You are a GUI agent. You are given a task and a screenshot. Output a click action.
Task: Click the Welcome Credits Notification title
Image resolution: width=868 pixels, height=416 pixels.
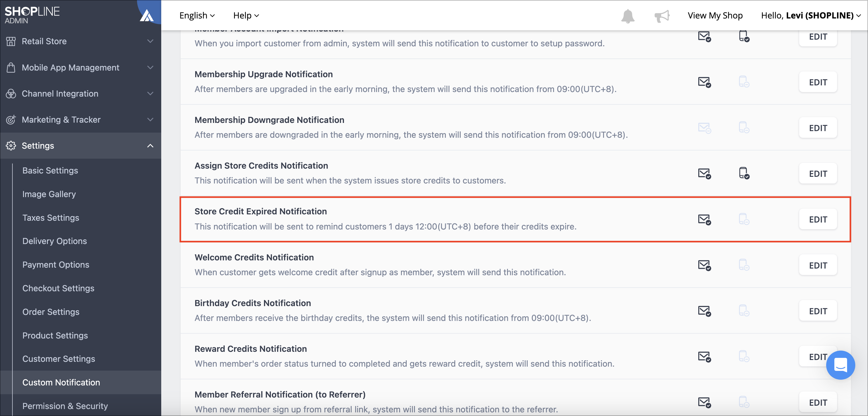click(x=254, y=257)
